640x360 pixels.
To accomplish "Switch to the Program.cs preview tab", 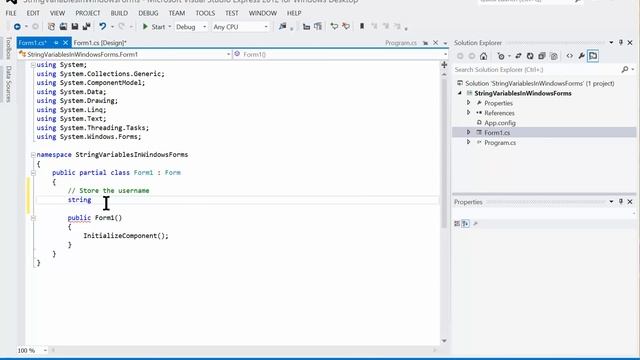I will tap(401, 42).
